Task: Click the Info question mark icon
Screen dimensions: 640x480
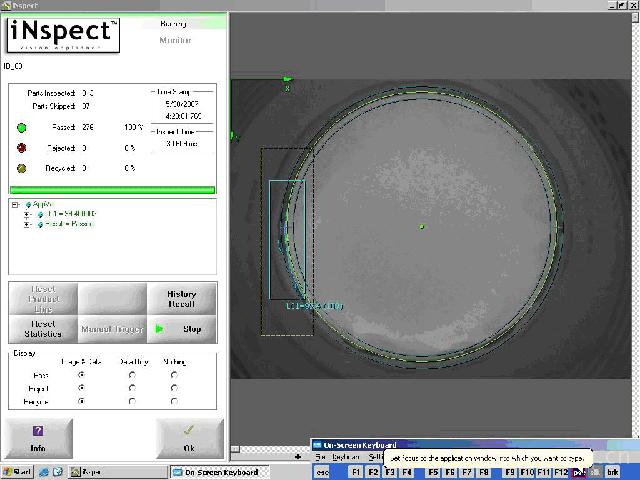Action: pyautogui.click(x=38, y=431)
